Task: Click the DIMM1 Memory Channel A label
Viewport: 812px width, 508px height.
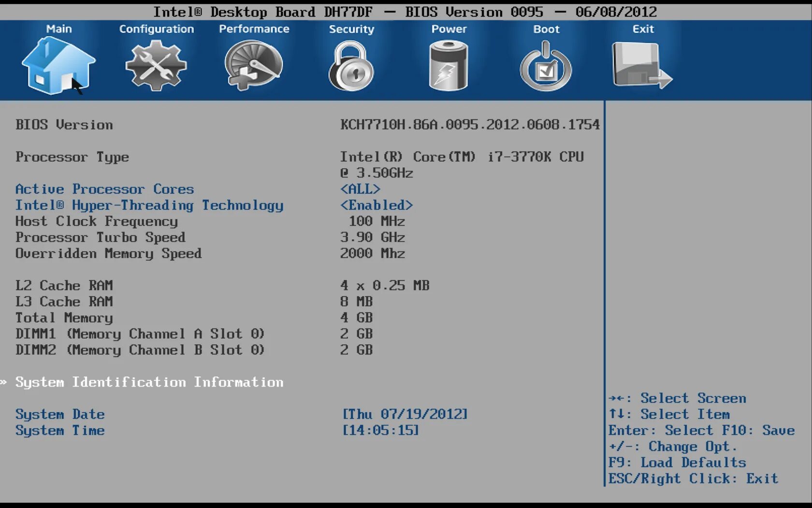Action: (x=140, y=334)
